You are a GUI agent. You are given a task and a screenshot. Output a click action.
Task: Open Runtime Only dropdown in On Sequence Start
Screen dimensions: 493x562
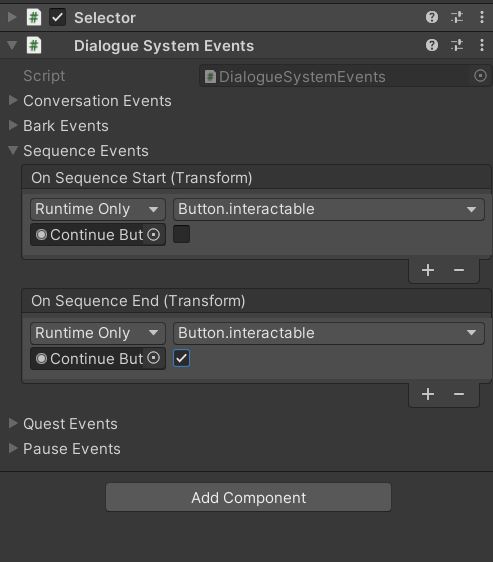pos(98,209)
